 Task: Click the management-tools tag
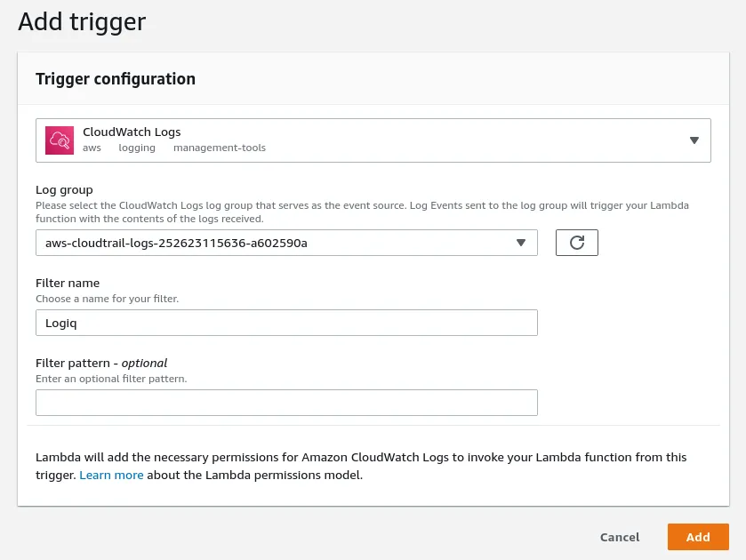click(x=220, y=148)
